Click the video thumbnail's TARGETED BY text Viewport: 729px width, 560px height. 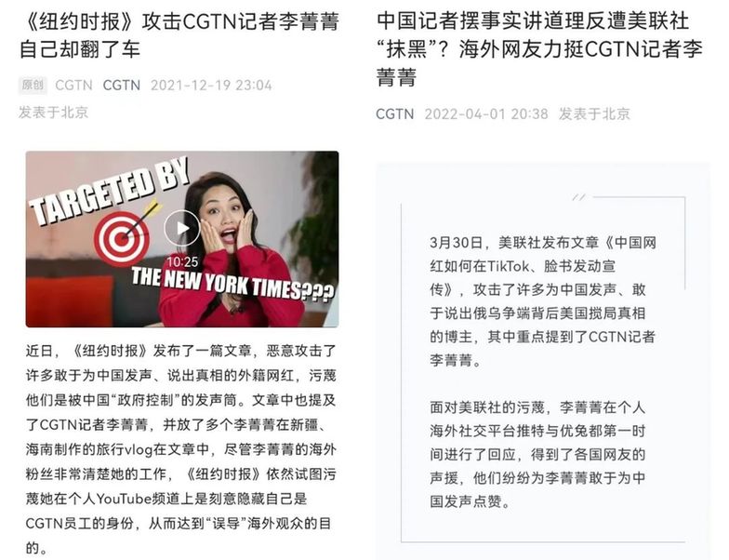110,192
